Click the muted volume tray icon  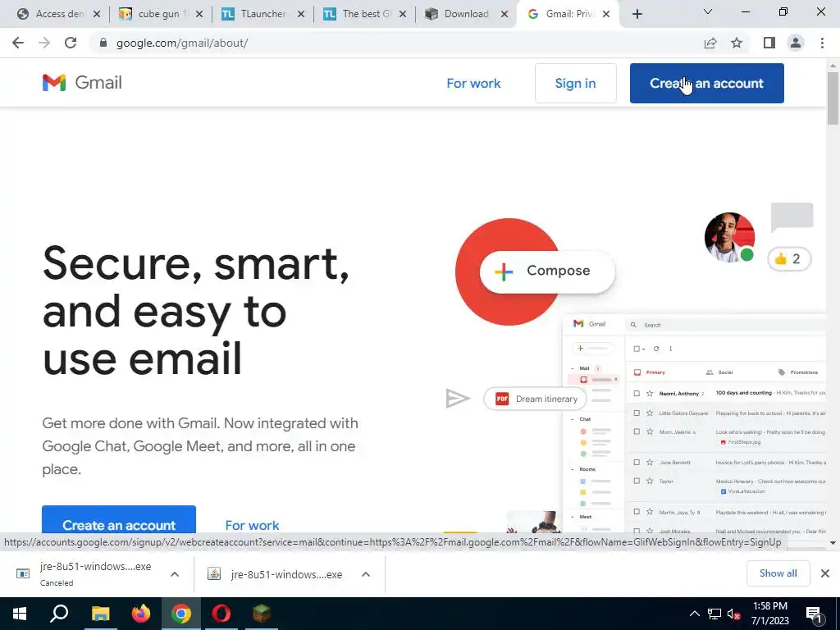click(734, 614)
